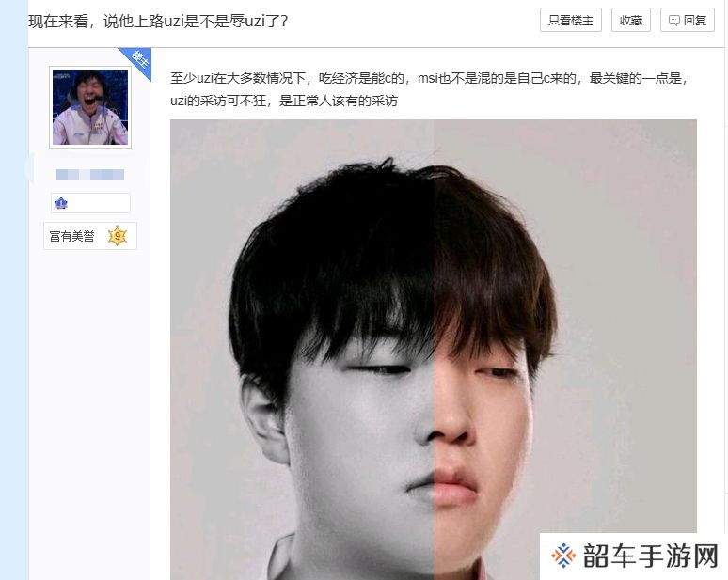This screenshot has width=728, height=580.
Task: Click the colored half of the portrait
Action: pyautogui.click(x=565, y=350)
